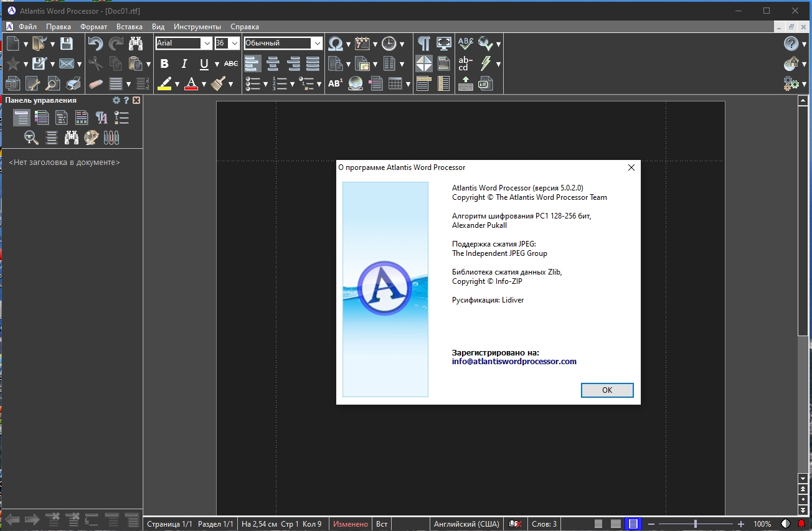Toggle the pilcrow show special symbols button
This screenshot has width=812, height=531.
click(424, 44)
